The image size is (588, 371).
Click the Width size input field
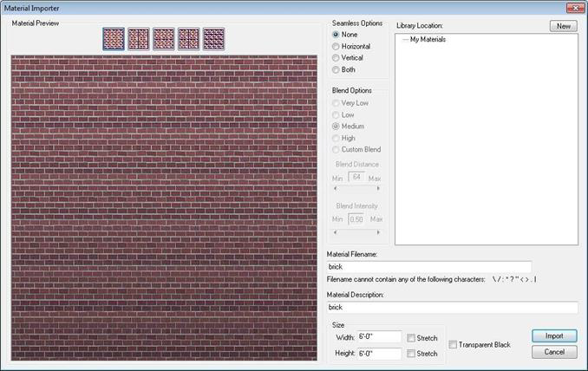379,336
